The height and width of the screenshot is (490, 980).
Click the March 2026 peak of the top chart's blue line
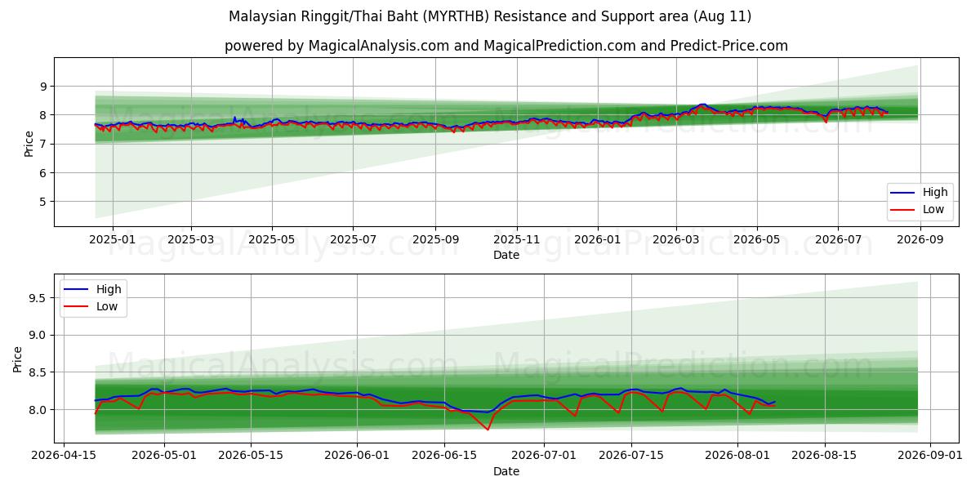click(702, 105)
